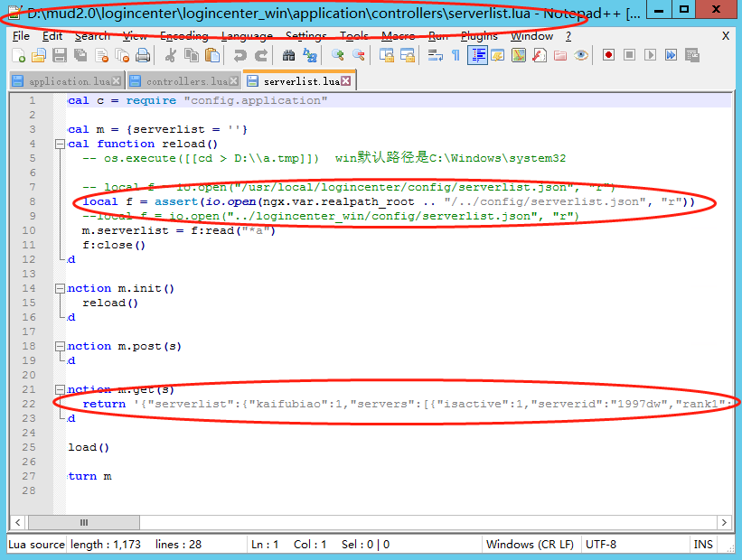
Task: Open the Search menu
Action: pos(92,36)
